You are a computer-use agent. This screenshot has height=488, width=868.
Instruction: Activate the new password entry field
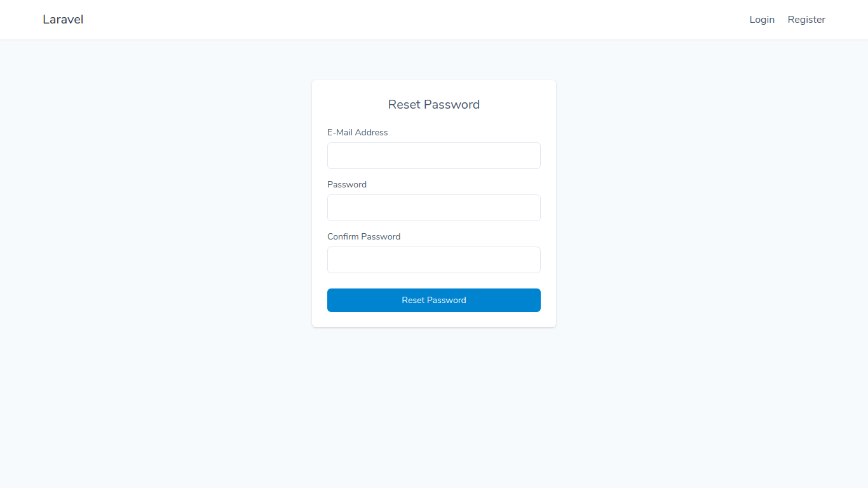point(434,208)
